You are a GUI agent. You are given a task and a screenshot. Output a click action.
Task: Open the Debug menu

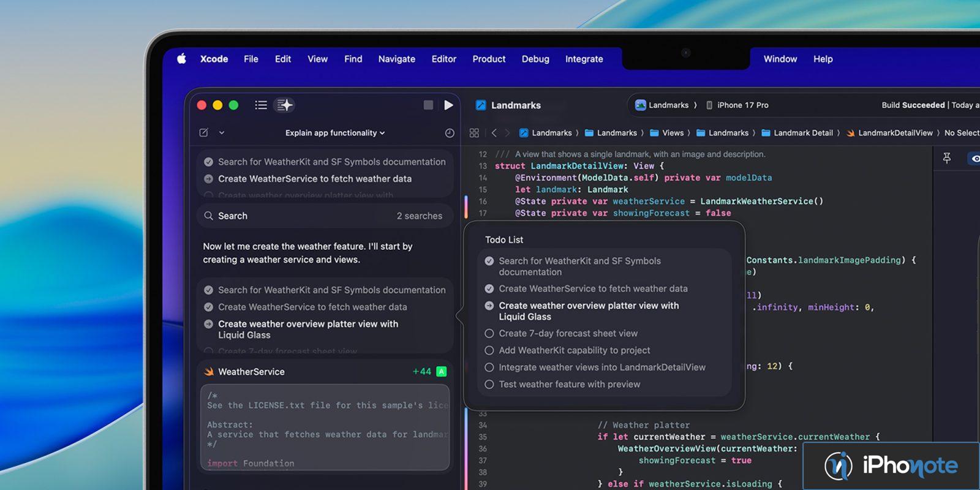tap(535, 59)
